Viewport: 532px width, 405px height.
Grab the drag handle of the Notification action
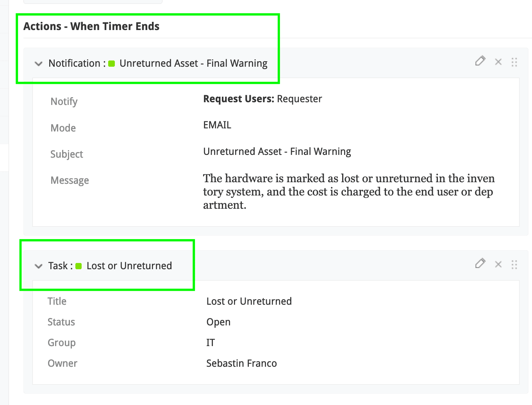point(514,62)
